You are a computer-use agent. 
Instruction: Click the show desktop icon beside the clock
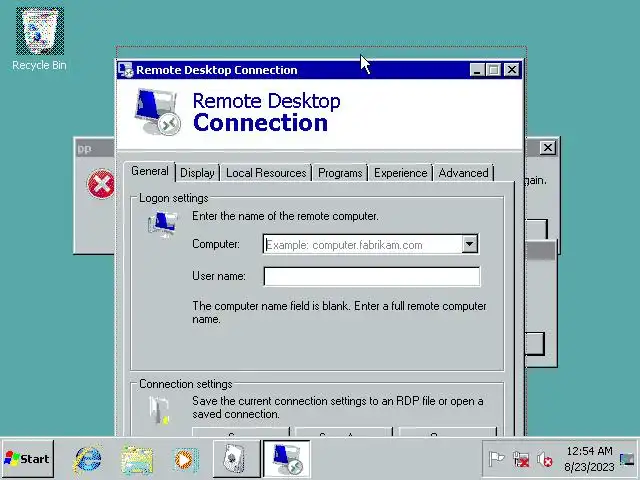627,459
